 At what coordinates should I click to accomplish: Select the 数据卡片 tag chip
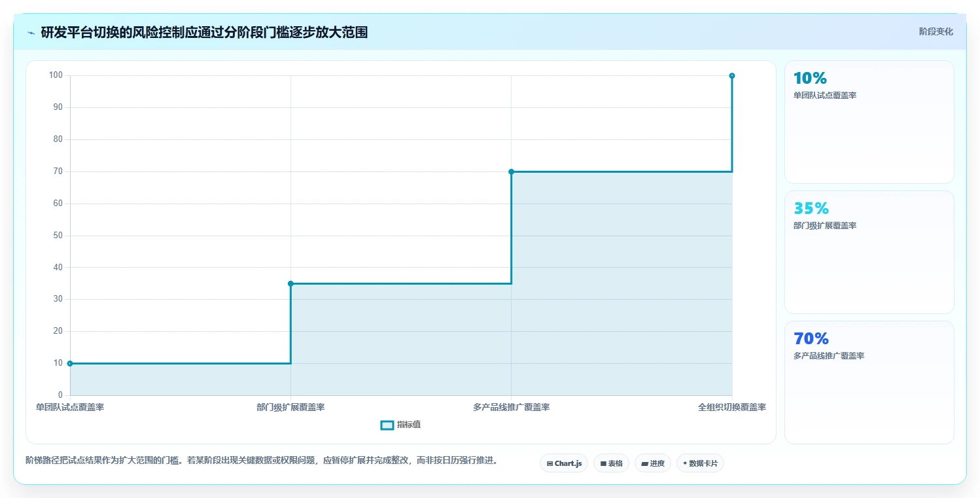(x=700, y=463)
